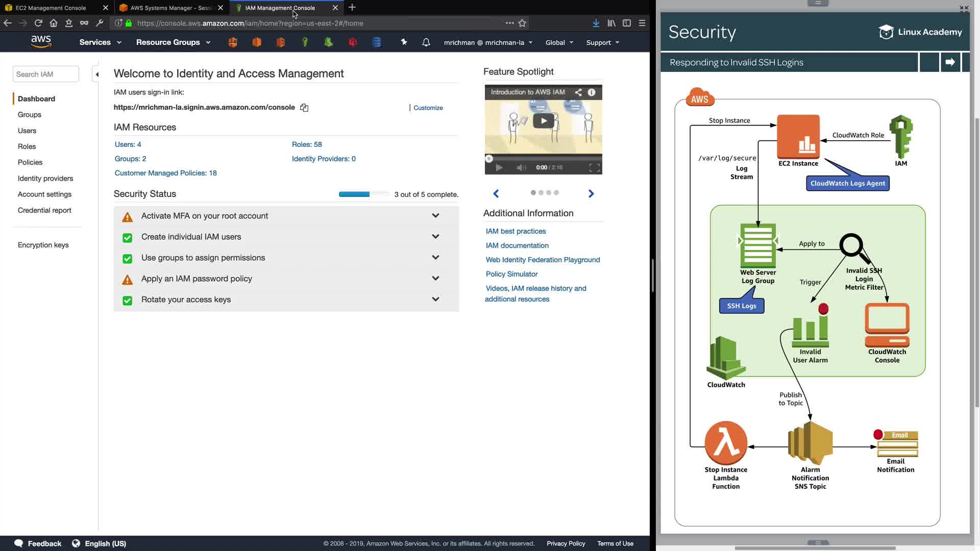Play the Introduction to AWS IAM video
Viewport: 980px width, 551px height.
(543, 121)
